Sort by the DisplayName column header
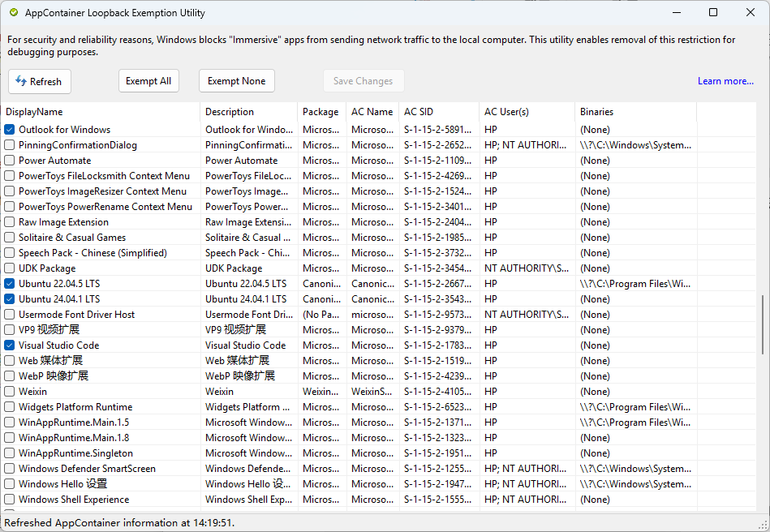 coord(34,112)
